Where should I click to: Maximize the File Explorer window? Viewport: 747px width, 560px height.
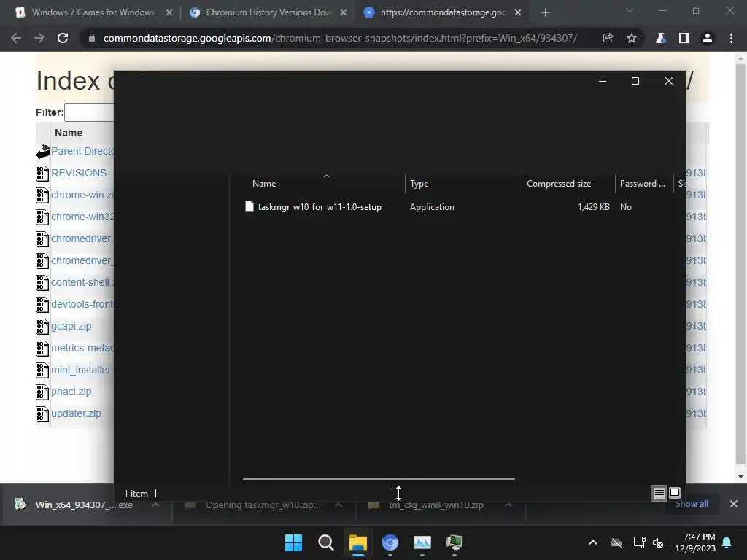point(635,81)
